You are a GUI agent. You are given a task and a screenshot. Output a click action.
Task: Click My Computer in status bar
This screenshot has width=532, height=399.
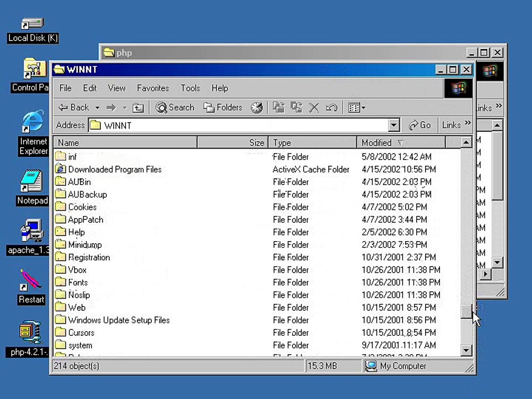(x=396, y=366)
